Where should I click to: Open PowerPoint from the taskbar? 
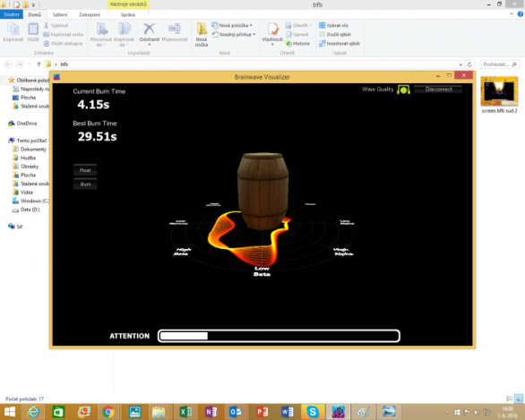click(262, 412)
